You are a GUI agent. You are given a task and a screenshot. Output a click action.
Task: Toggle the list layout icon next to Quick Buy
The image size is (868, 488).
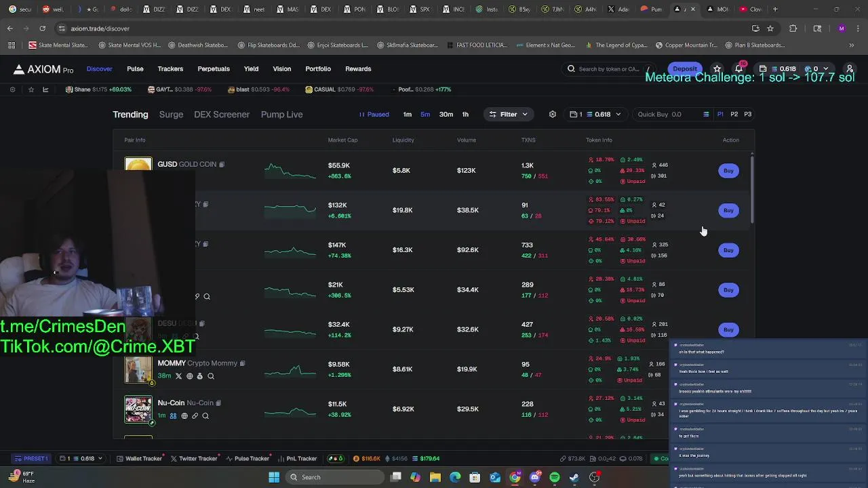(706, 115)
